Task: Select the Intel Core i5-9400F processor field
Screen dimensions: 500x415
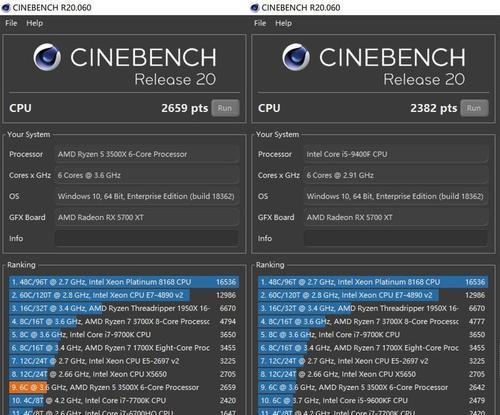Action: pos(396,154)
